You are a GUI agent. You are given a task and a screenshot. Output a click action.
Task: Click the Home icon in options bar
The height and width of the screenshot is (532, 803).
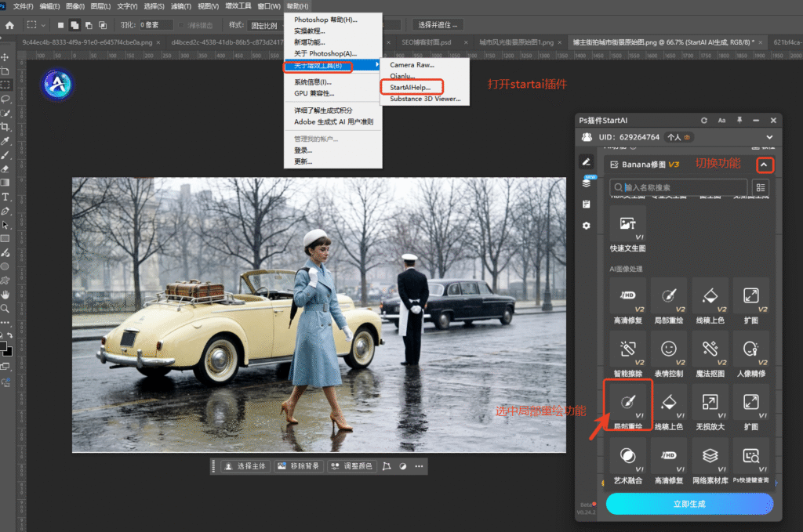tap(9, 25)
